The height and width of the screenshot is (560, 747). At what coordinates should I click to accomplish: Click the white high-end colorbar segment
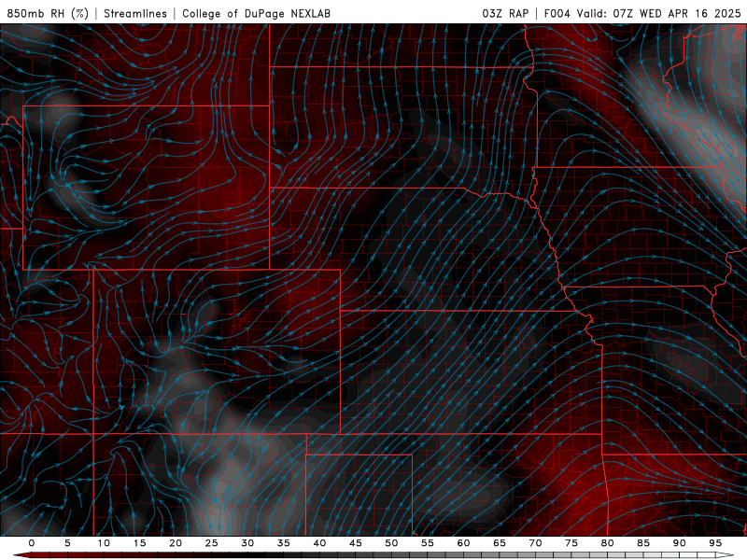[725, 555]
